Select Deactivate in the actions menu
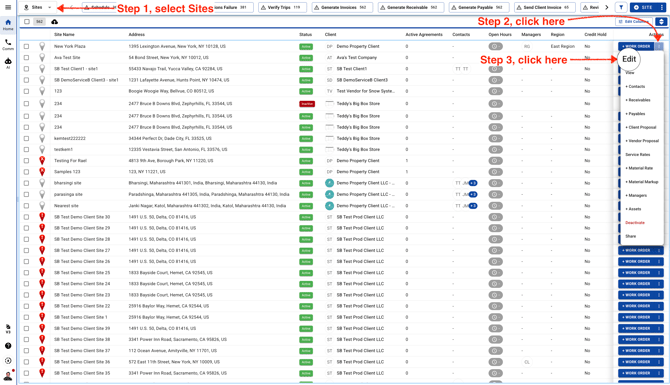 [x=635, y=223]
